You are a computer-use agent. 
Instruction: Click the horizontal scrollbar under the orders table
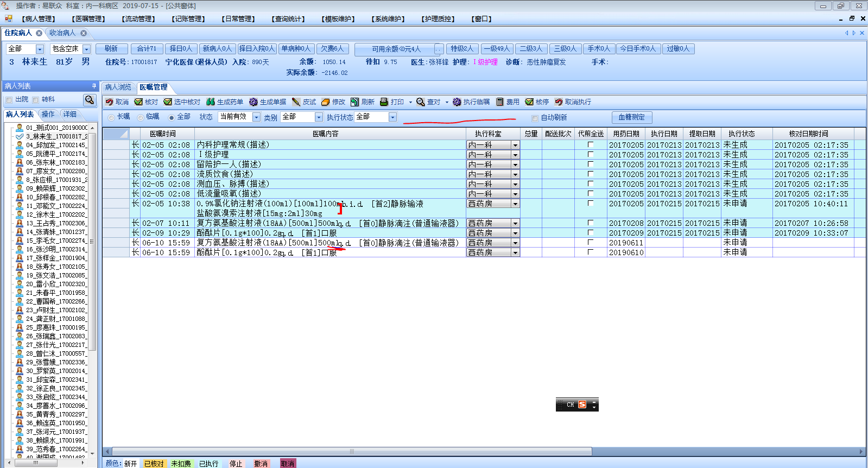[352, 451]
